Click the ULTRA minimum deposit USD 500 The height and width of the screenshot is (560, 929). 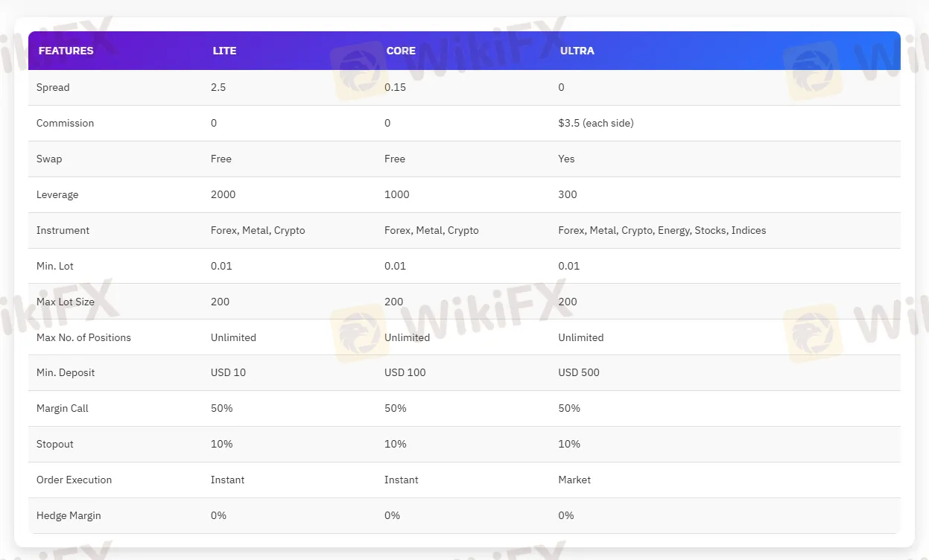(x=579, y=372)
